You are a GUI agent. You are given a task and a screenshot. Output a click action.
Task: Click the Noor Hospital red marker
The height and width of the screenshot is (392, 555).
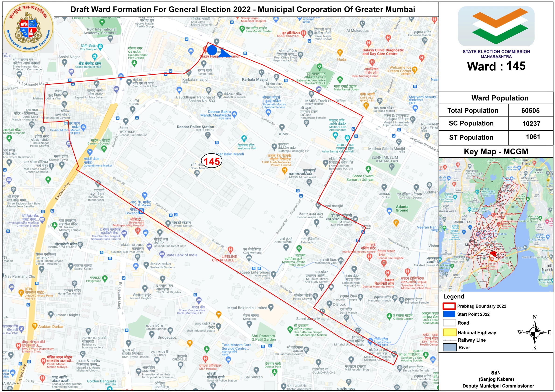coord(304,33)
